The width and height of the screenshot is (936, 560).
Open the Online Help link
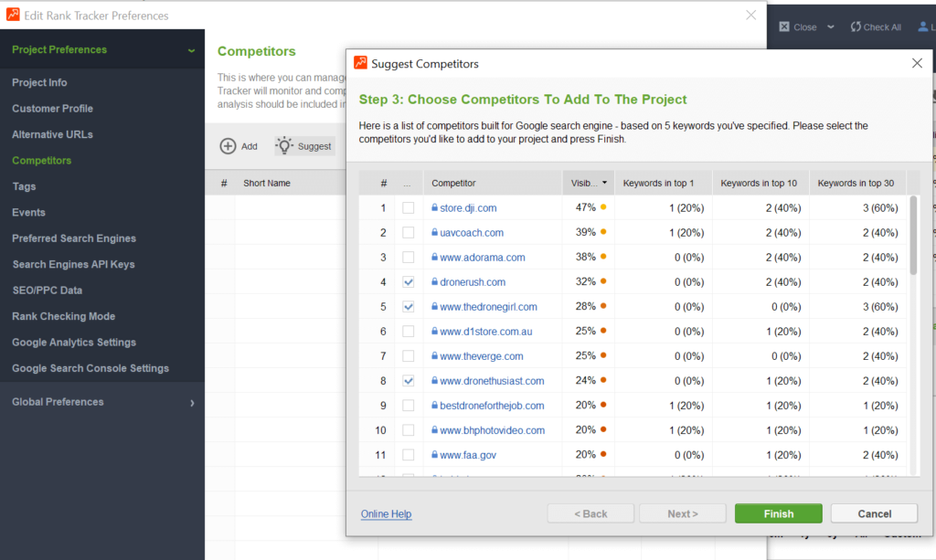click(387, 514)
